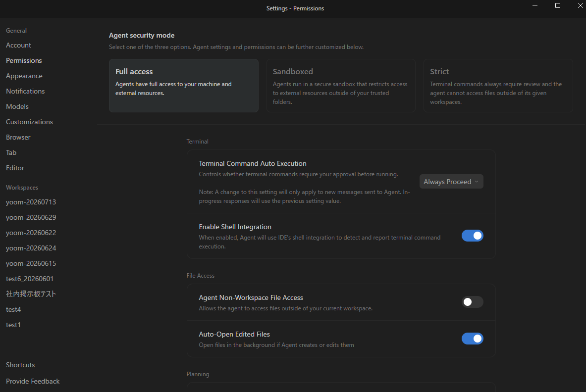Select Permissions in the sidebar
This screenshot has height=392, width=586.
pyautogui.click(x=24, y=60)
